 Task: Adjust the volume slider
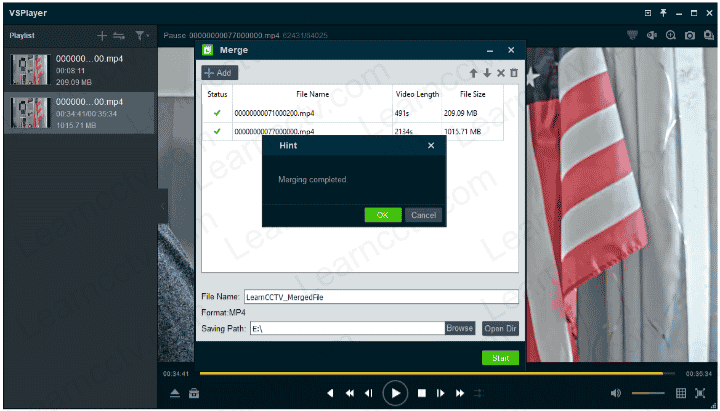[648, 394]
